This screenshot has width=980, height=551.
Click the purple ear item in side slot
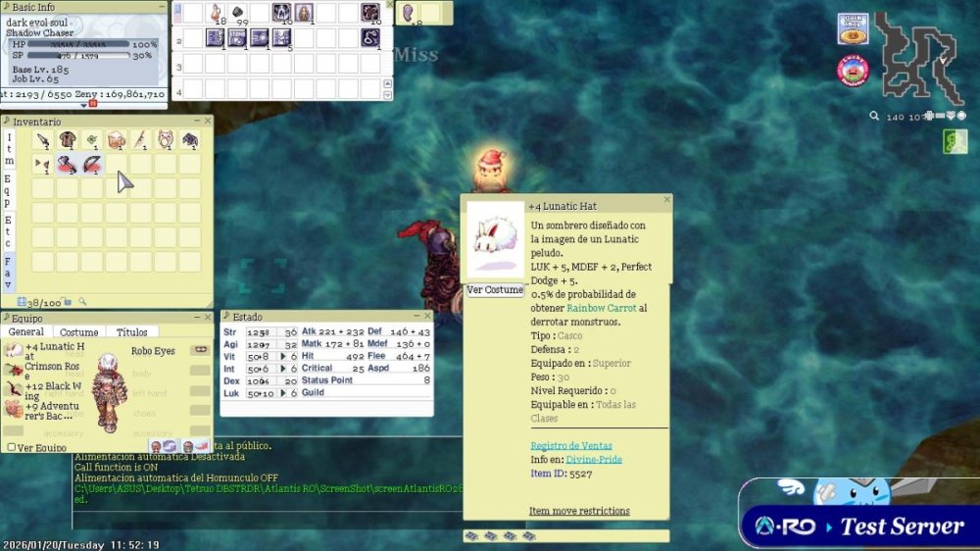coord(408,13)
